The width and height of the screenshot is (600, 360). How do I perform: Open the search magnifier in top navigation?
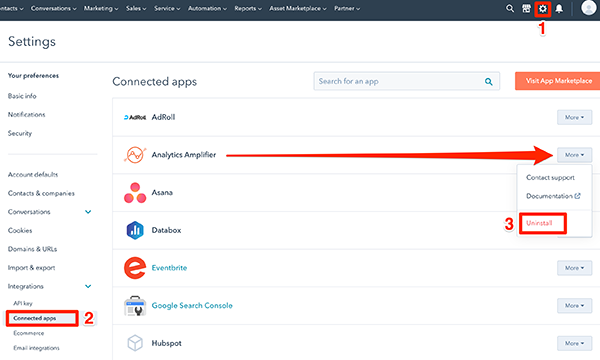tap(510, 8)
